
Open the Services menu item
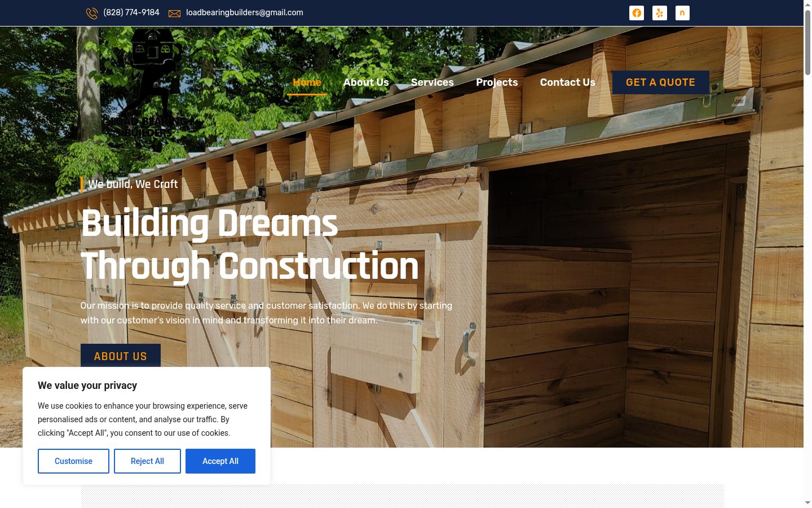tap(433, 82)
